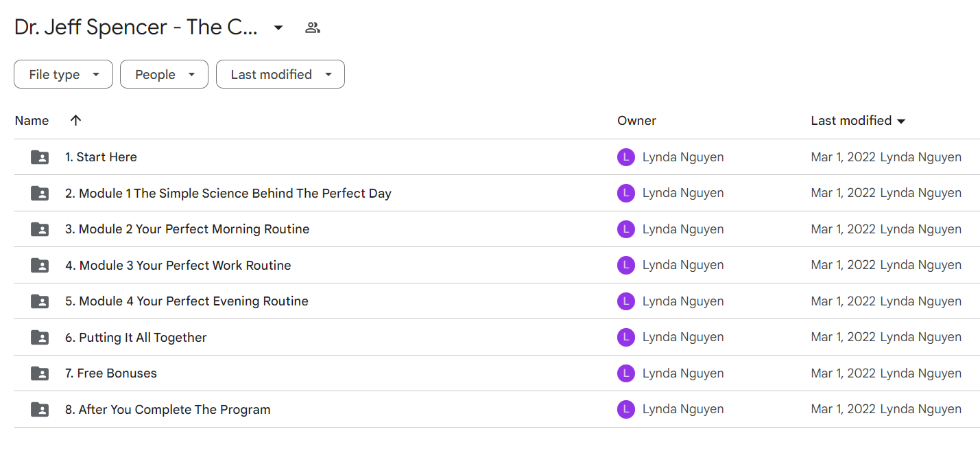Reverse sort with the up arrow icon

click(76, 120)
